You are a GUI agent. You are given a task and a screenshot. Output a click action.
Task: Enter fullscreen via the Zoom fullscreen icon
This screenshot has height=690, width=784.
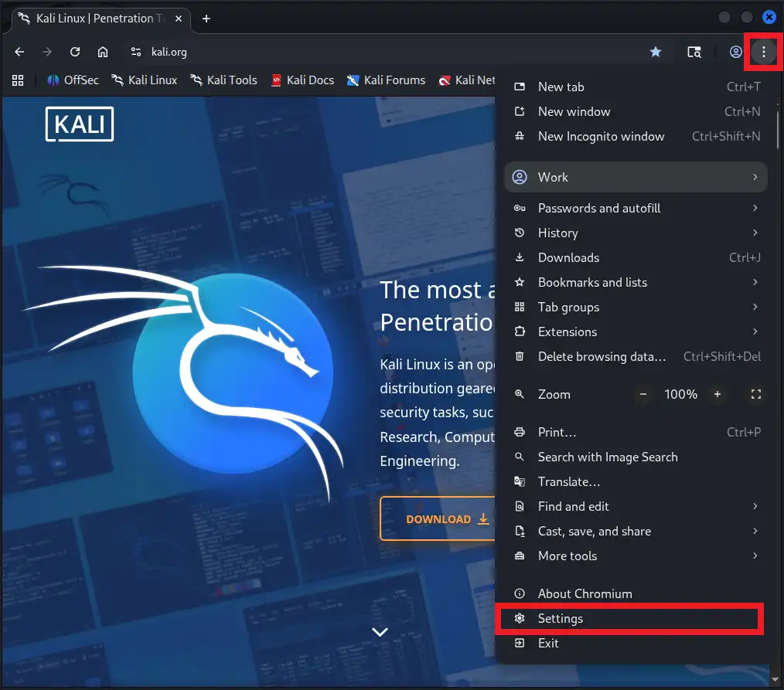pyautogui.click(x=755, y=394)
